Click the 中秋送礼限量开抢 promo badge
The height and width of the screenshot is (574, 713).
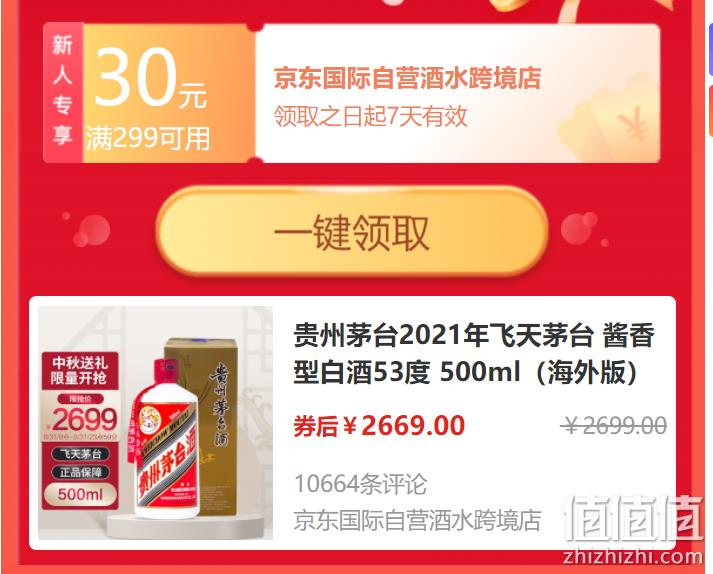(80, 370)
